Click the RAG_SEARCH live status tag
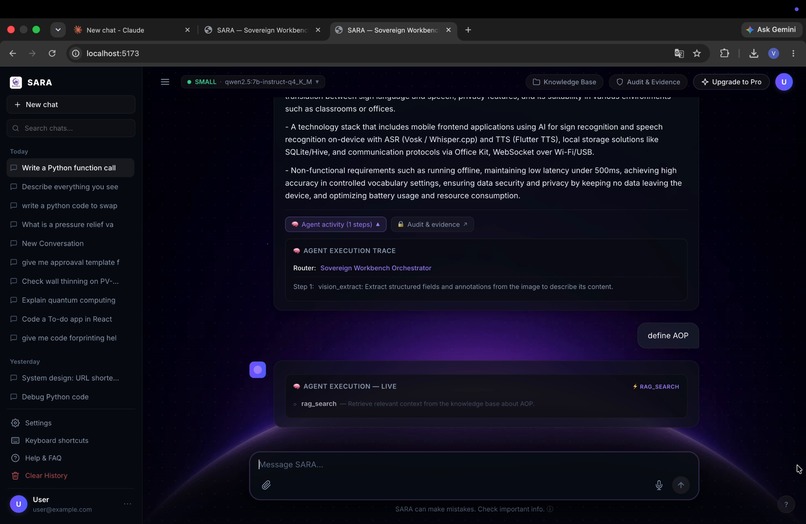806x524 pixels. pos(655,386)
